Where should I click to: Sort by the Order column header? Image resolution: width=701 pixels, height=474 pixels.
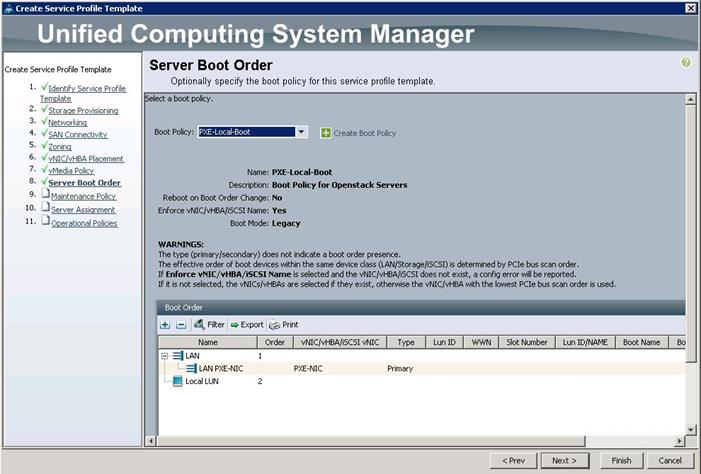click(275, 342)
